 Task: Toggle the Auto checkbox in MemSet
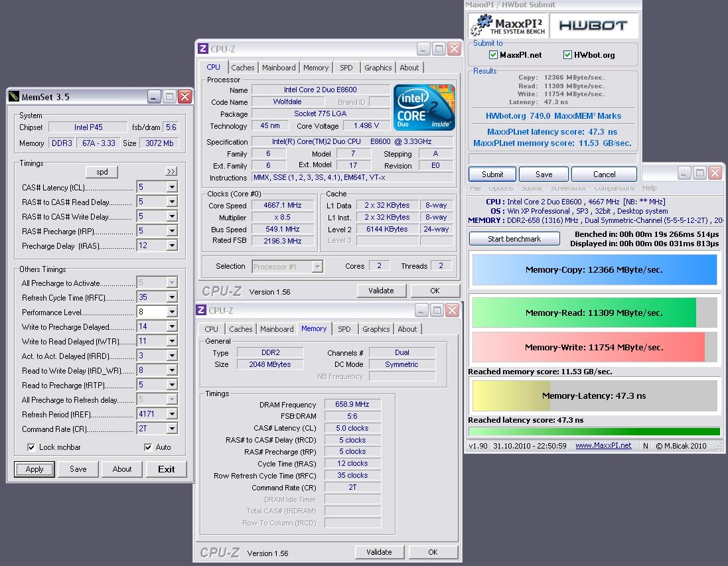point(147,447)
